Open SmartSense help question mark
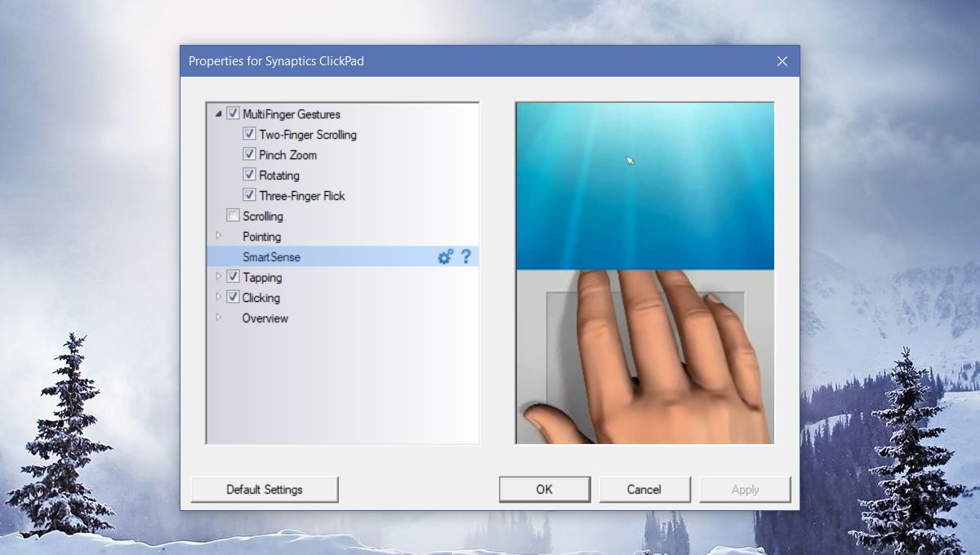 [x=465, y=257]
